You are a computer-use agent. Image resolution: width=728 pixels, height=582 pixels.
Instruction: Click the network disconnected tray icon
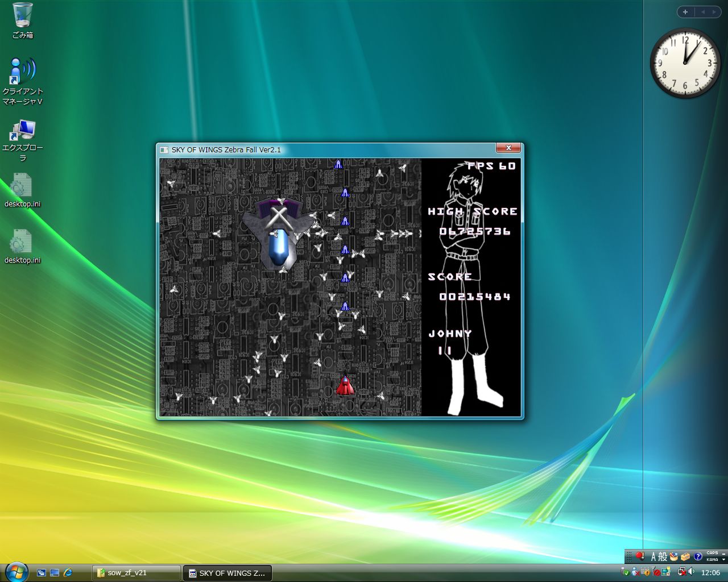coord(681,572)
